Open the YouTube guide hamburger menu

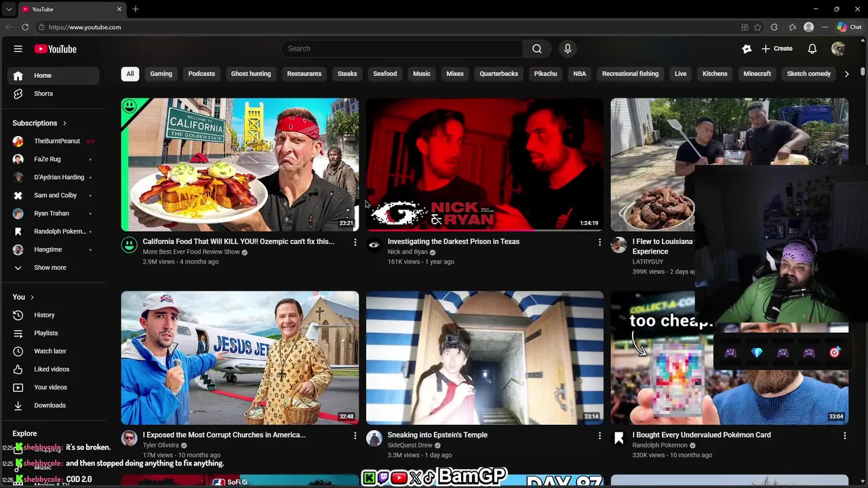[x=18, y=49]
